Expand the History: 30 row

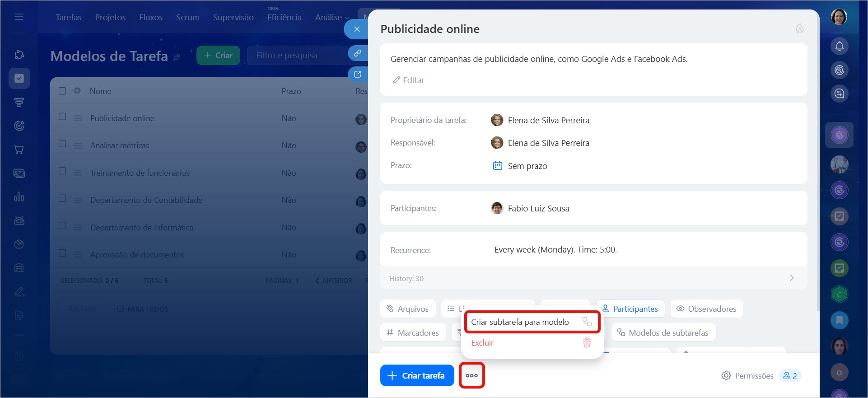[791, 278]
